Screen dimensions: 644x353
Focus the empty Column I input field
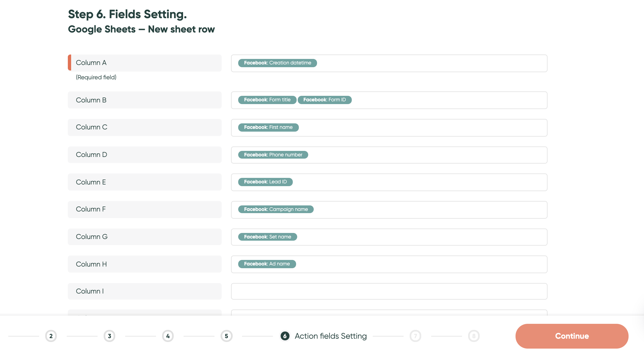click(x=389, y=291)
